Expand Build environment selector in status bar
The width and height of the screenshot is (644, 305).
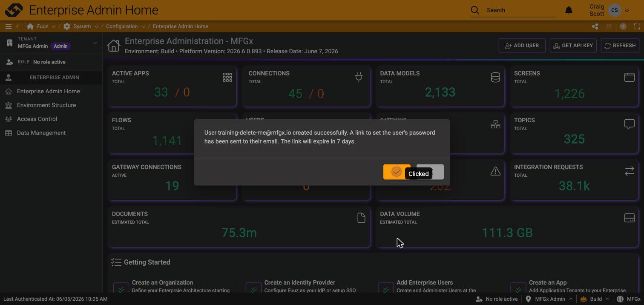(607, 299)
